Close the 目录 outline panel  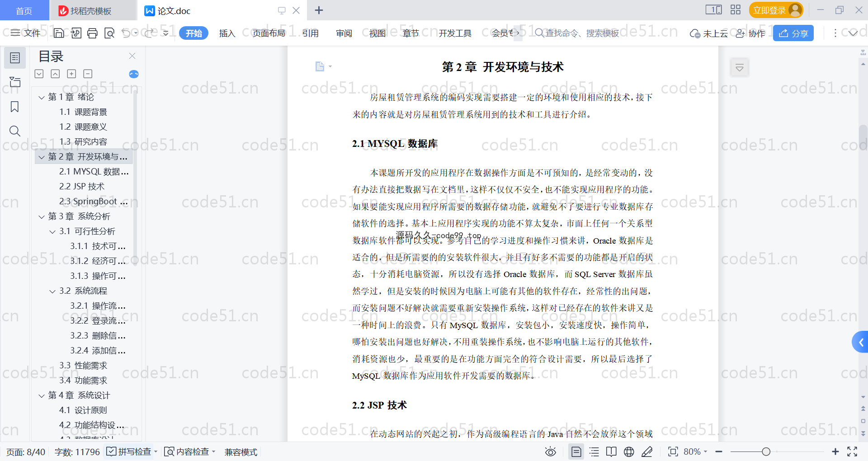[132, 56]
